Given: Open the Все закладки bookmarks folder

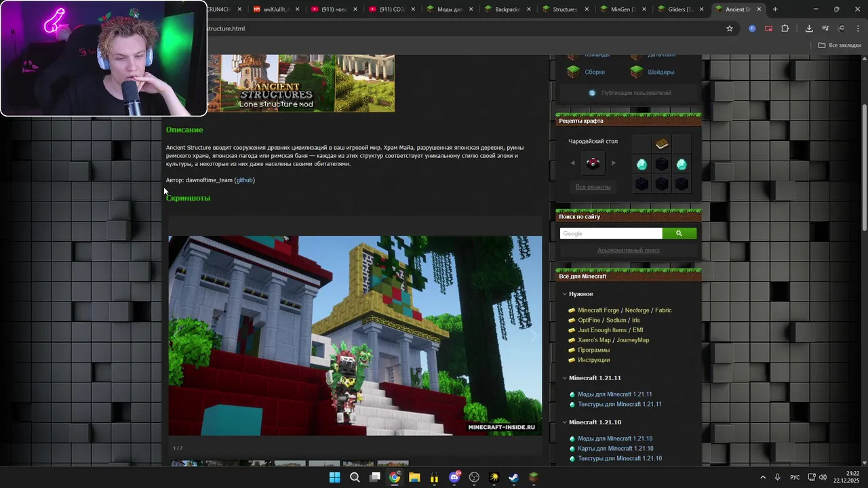Looking at the screenshot, I should click(840, 45).
